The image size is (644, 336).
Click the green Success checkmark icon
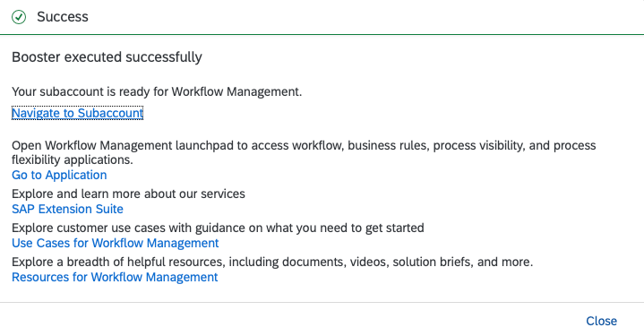coord(19,17)
